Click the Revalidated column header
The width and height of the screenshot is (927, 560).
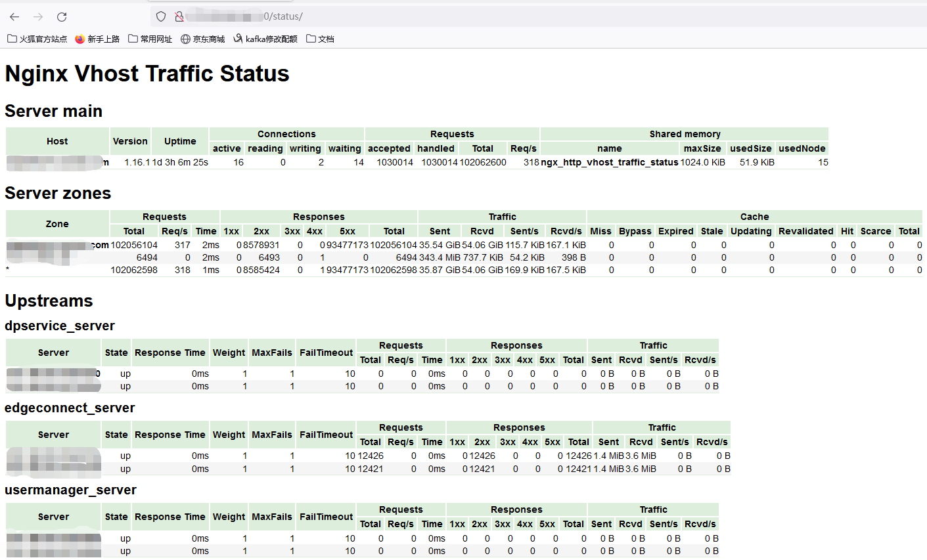pyautogui.click(x=806, y=231)
